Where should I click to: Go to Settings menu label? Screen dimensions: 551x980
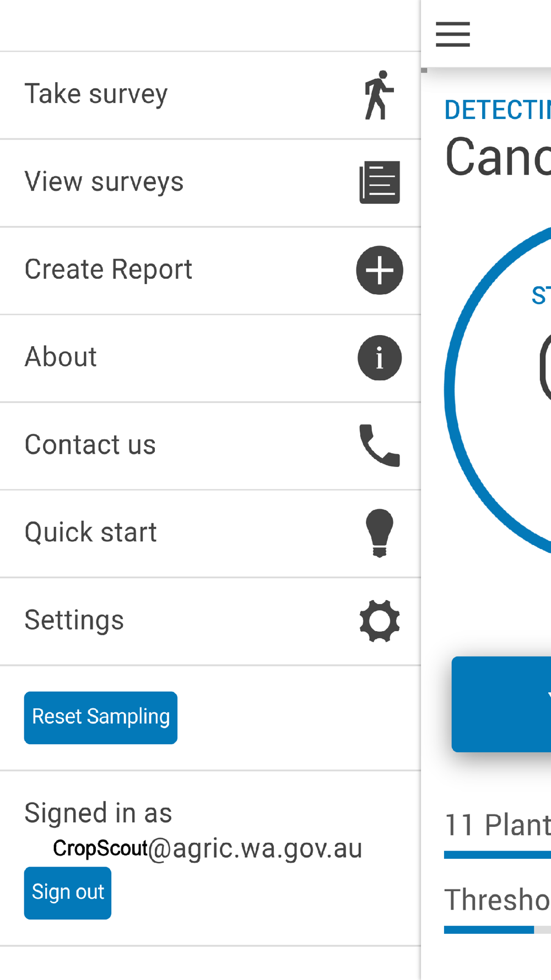click(74, 620)
